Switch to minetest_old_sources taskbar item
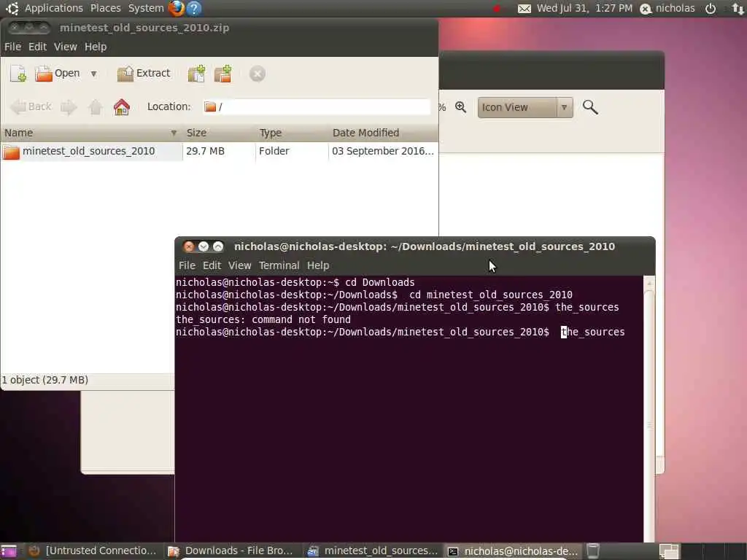The width and height of the screenshot is (747, 560). click(x=373, y=551)
